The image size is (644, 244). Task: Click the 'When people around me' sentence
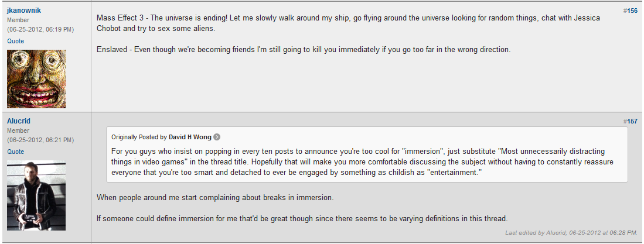[215, 197]
